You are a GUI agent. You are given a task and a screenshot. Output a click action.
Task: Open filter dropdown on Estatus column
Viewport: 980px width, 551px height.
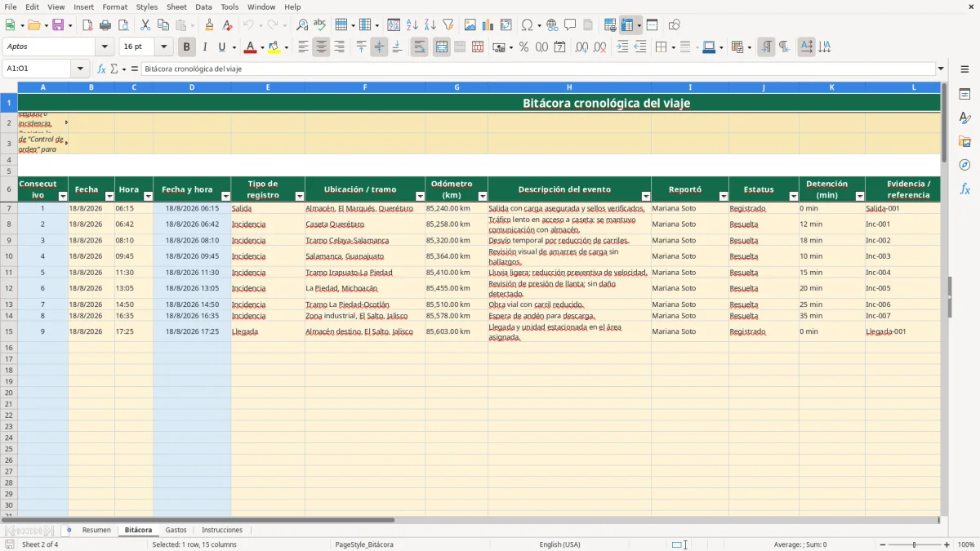793,196
